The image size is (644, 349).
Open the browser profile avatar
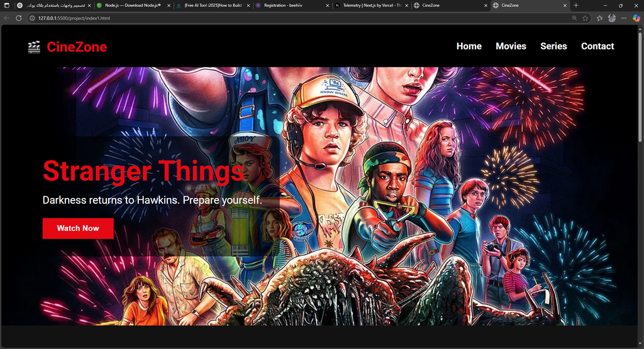(612, 18)
